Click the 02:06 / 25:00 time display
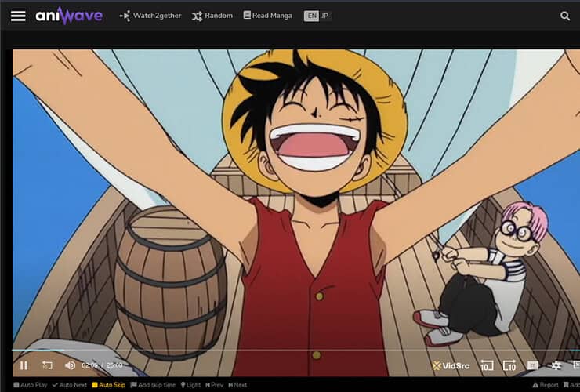This screenshot has width=580, height=392. pyautogui.click(x=102, y=365)
